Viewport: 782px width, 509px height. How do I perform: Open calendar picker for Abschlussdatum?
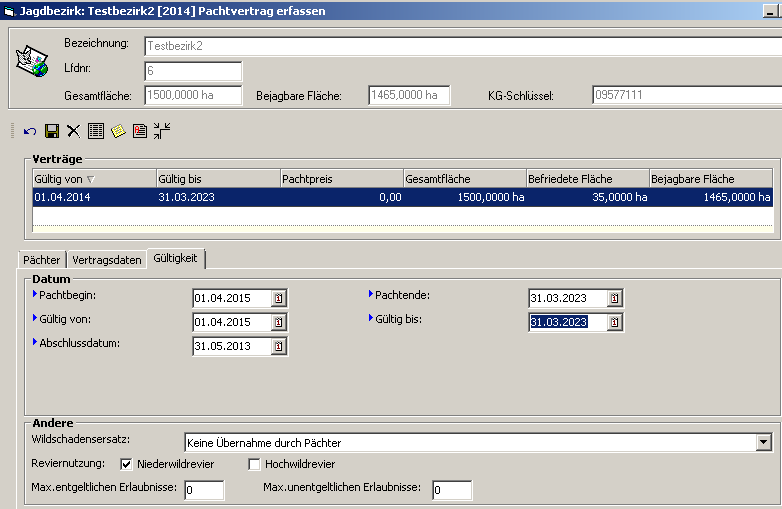pos(279,346)
